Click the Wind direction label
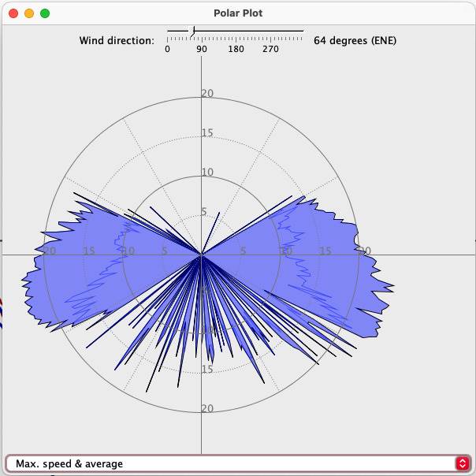 pos(117,40)
